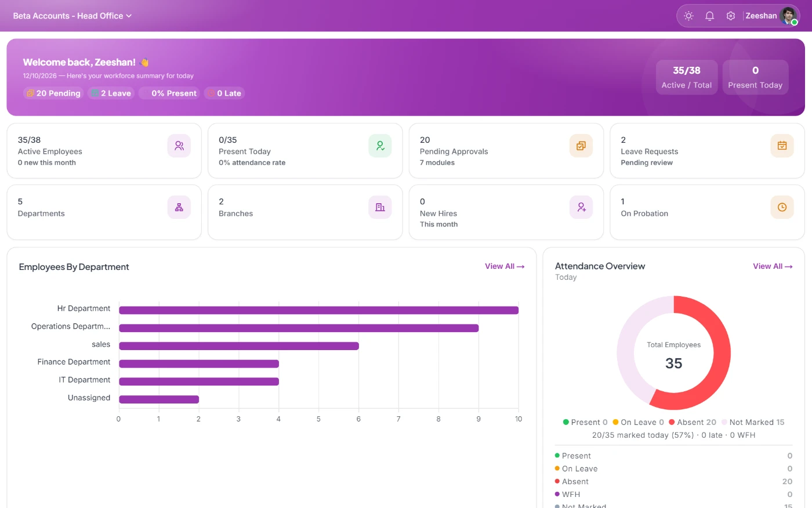
Task: Click the 20 Pending badge
Action: coord(53,93)
